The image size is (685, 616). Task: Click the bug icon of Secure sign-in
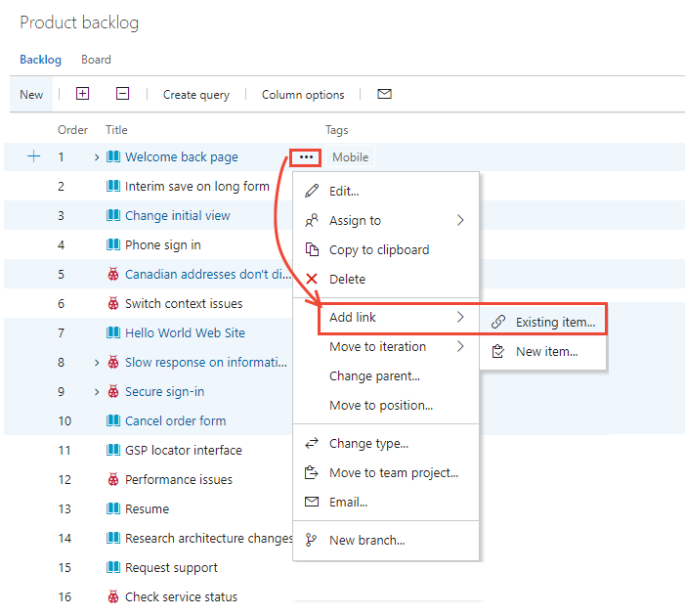pyautogui.click(x=113, y=391)
